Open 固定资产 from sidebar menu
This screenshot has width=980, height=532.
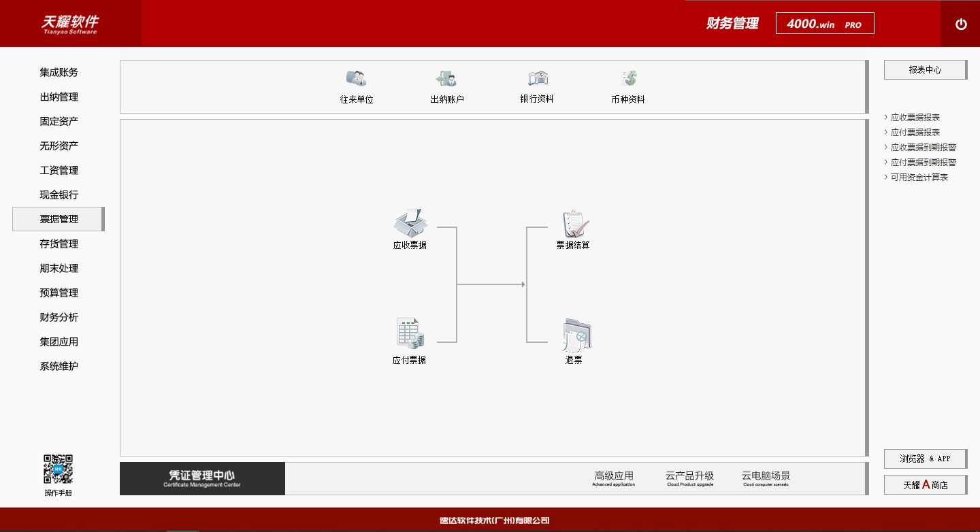(59, 121)
